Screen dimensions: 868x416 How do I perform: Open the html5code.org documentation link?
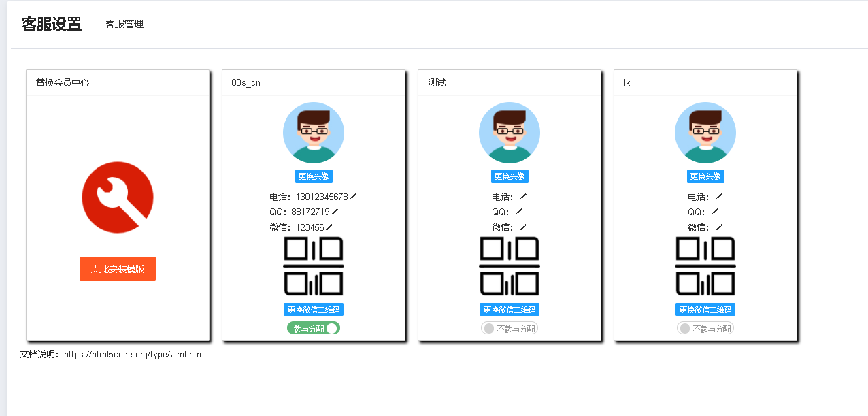coord(135,355)
